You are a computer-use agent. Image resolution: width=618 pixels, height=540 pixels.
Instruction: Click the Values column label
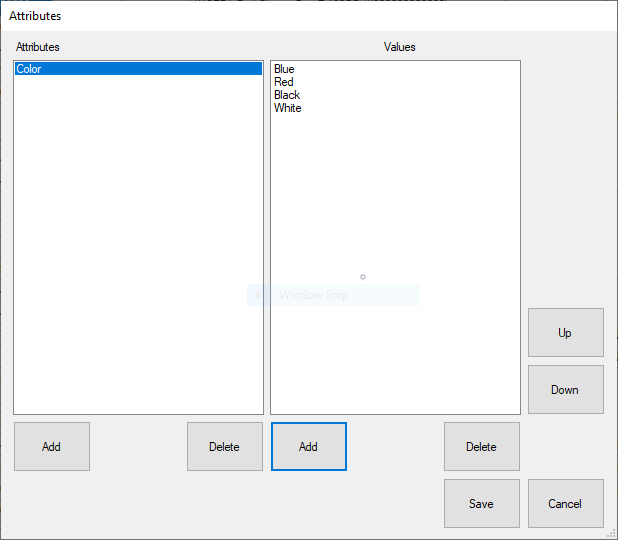[399, 47]
